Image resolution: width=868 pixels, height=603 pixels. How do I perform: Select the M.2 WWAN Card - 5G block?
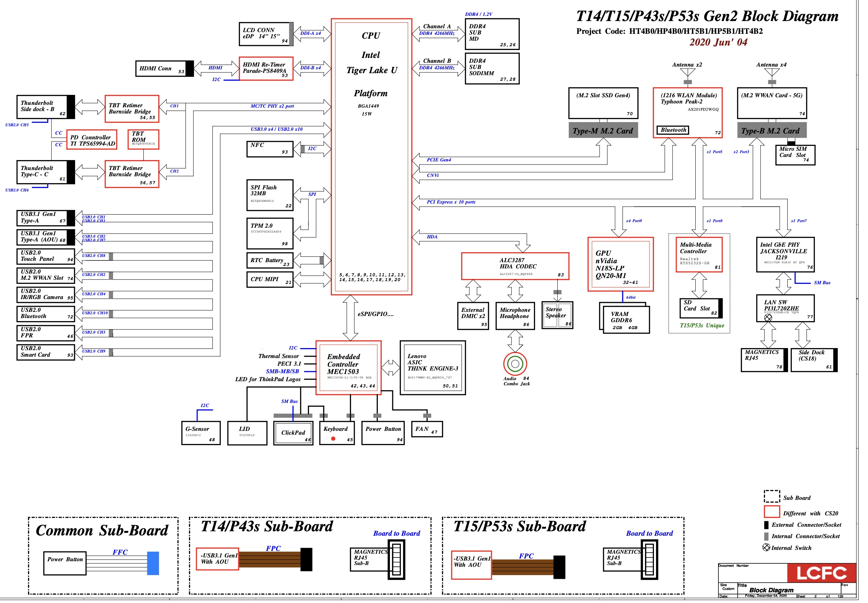tap(772, 103)
